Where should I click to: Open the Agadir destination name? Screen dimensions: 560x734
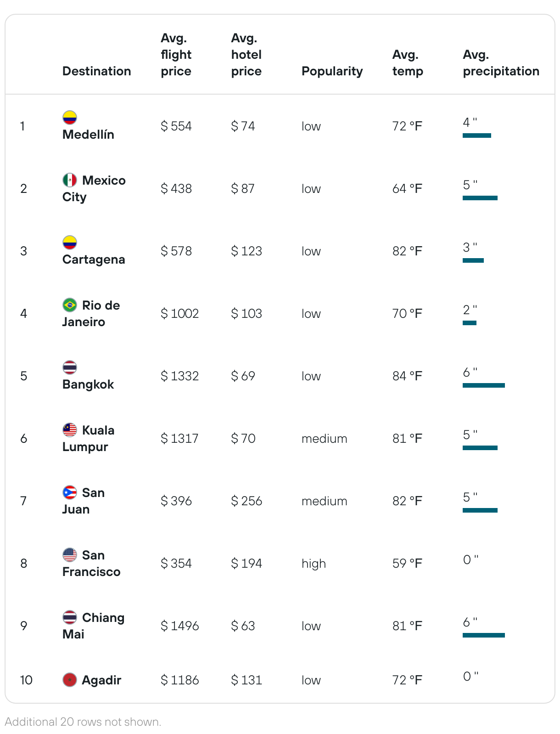click(x=101, y=680)
